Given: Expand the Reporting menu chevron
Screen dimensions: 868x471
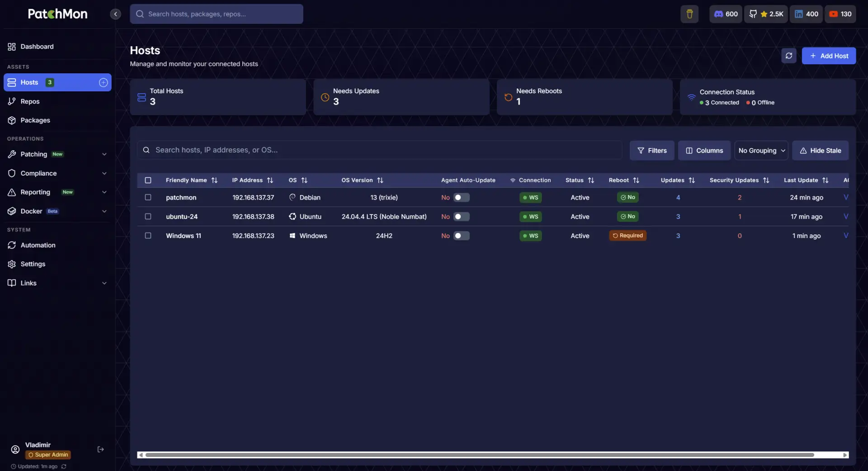Looking at the screenshot, I should coord(104,192).
